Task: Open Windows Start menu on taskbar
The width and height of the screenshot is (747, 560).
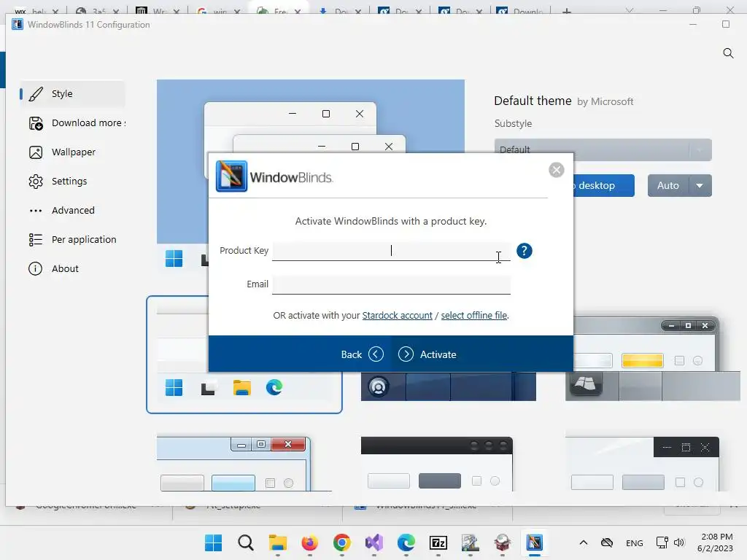Action: coord(213,542)
